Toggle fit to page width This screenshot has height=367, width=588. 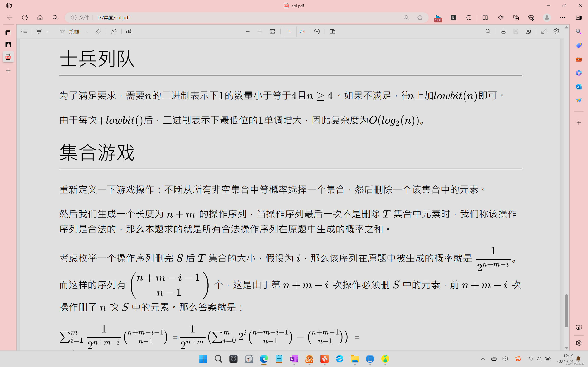tap(273, 32)
